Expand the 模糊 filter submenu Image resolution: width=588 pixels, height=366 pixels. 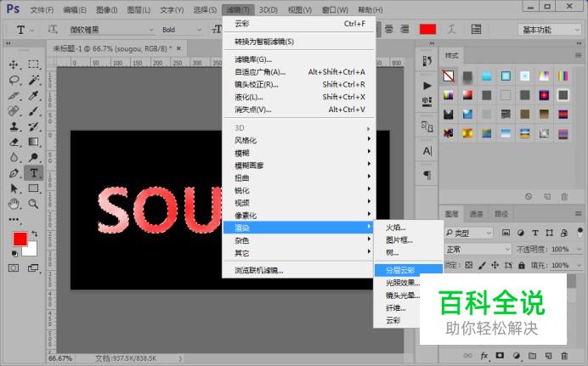299,153
